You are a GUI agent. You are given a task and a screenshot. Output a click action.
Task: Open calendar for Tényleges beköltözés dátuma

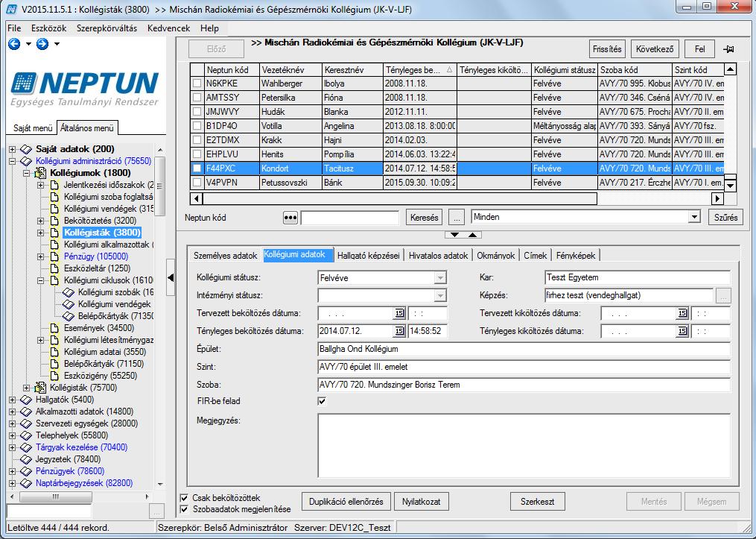coord(399,331)
